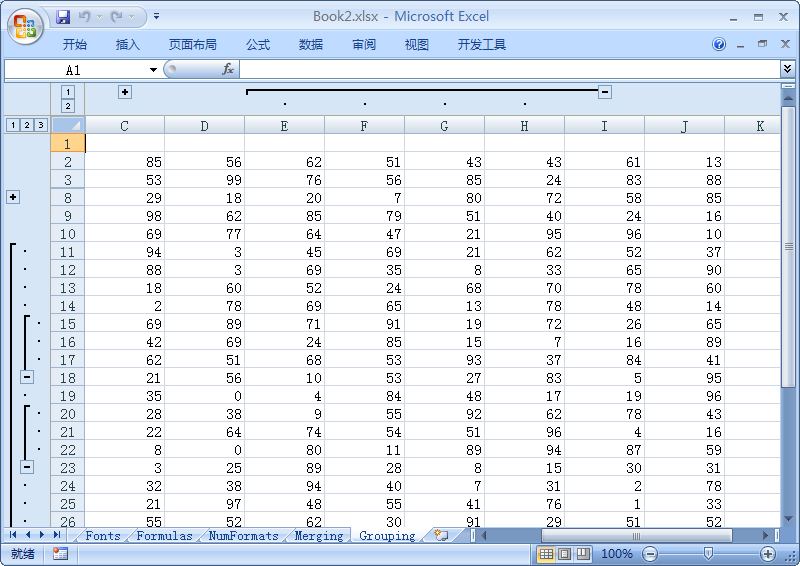
Task: Expand the collapsed row group at row 8
Action: 13,197
